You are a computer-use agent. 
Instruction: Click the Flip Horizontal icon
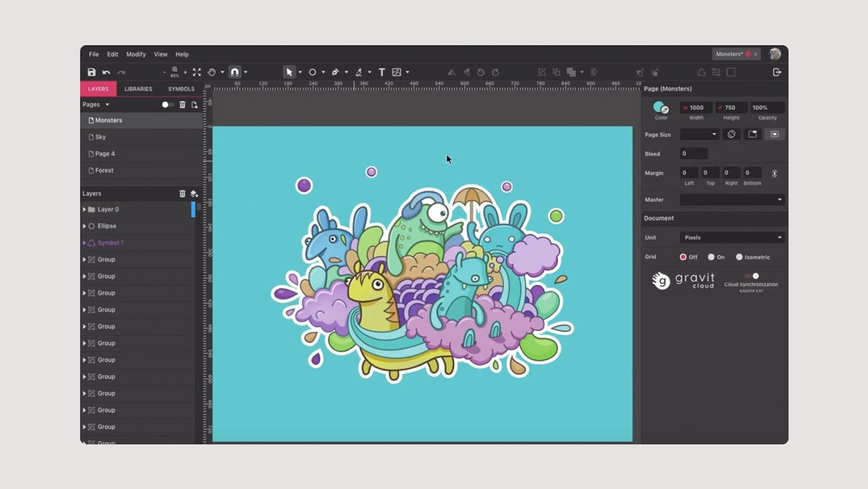[451, 72]
